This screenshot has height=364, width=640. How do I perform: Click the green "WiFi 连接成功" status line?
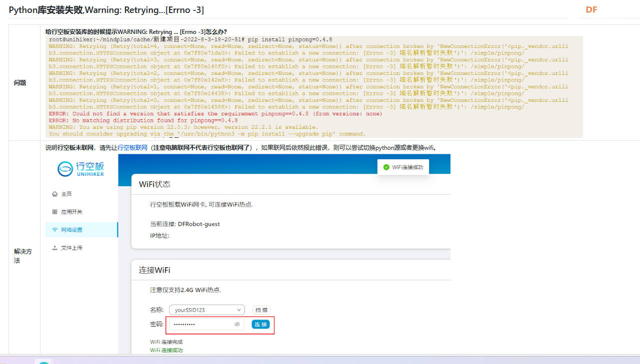point(166,351)
